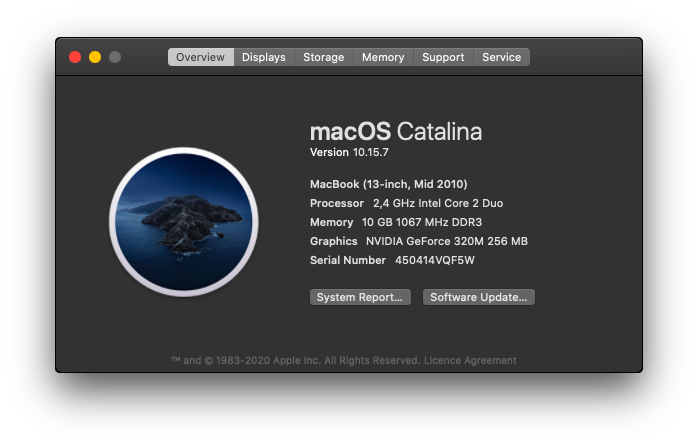The height and width of the screenshot is (446, 698).
Task: Click the Version 10.15.7 text
Action: click(349, 153)
